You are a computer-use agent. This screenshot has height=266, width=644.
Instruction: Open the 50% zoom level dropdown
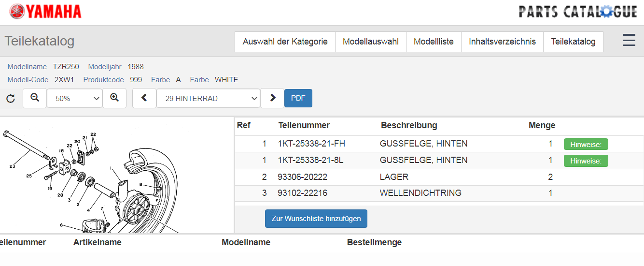(x=74, y=99)
